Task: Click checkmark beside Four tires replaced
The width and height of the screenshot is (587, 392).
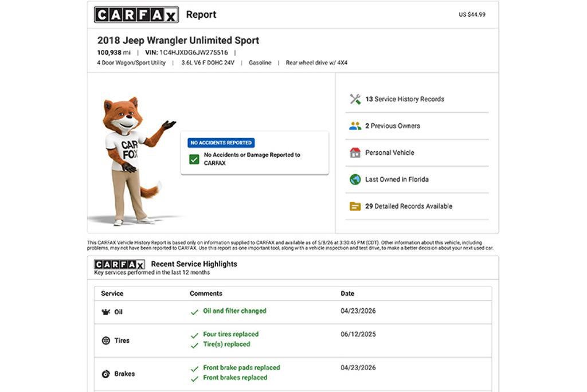Action: coord(194,335)
